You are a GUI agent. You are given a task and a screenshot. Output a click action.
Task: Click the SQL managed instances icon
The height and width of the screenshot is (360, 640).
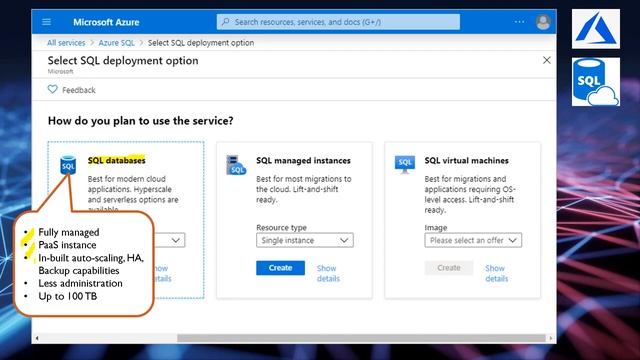coord(236,165)
